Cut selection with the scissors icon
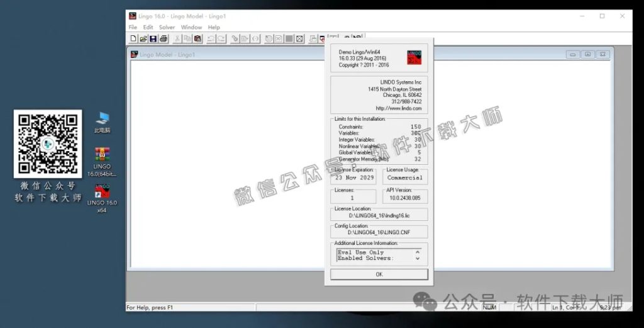 point(177,38)
